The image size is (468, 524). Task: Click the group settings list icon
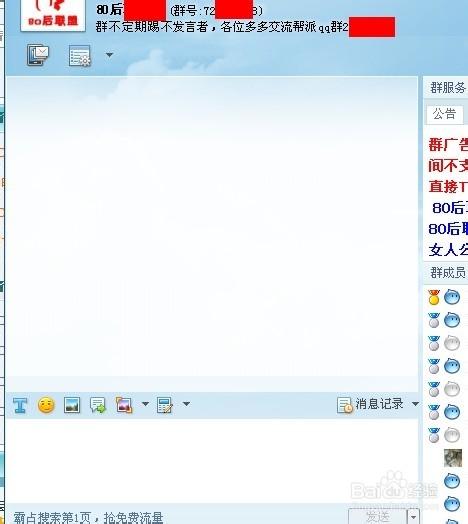click(x=80, y=55)
